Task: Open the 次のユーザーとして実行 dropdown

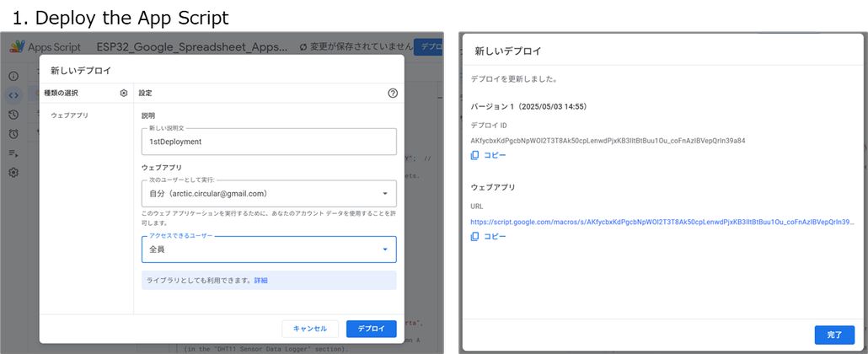Action: pyautogui.click(x=269, y=193)
